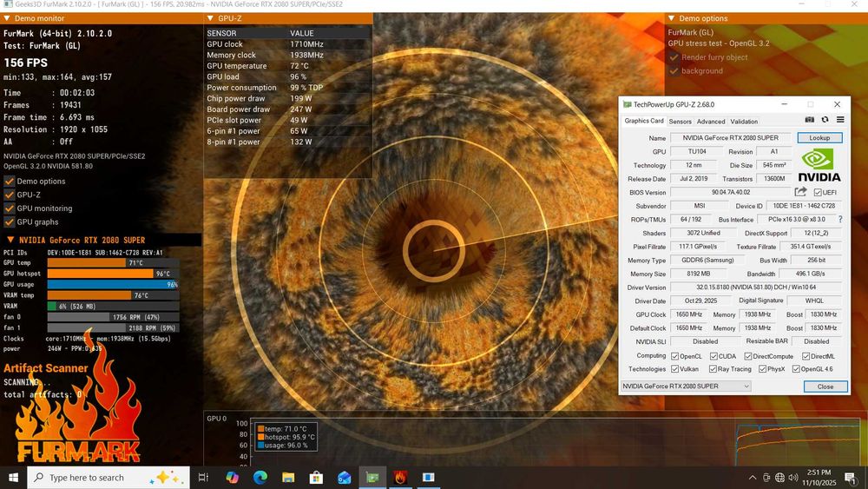This screenshot has height=489, width=868.
Task: Toggle the GPU-Z checkbox in Demo monitor
Action: [10, 195]
